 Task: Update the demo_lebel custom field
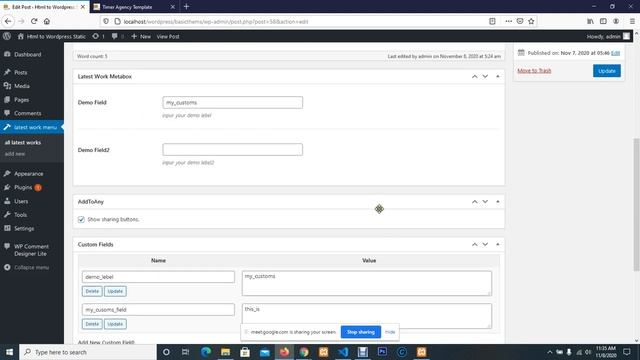pyautogui.click(x=115, y=291)
